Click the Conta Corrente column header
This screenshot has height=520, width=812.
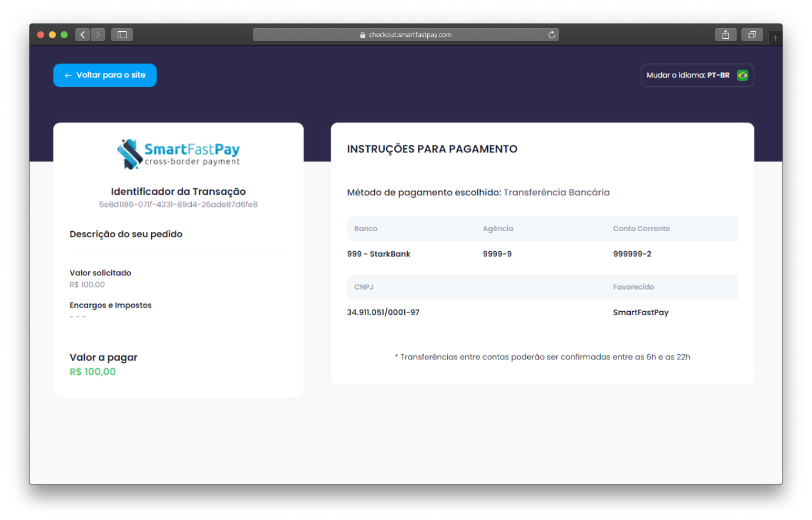(x=641, y=229)
